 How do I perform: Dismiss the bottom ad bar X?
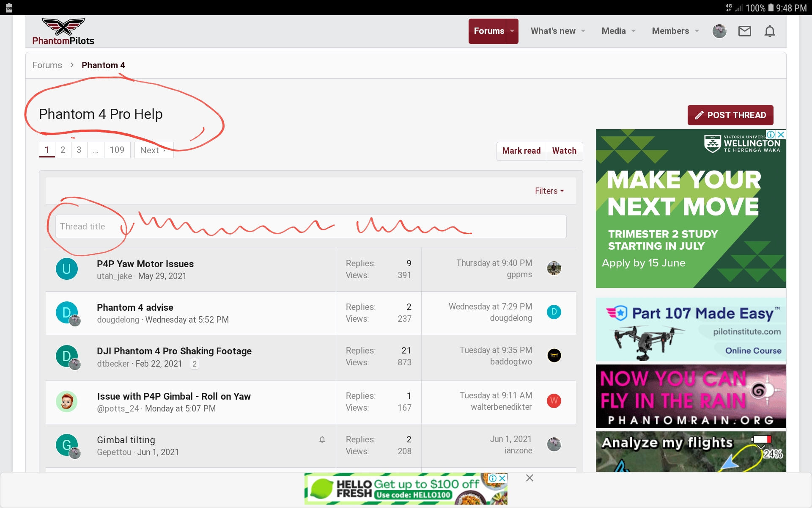click(x=529, y=478)
